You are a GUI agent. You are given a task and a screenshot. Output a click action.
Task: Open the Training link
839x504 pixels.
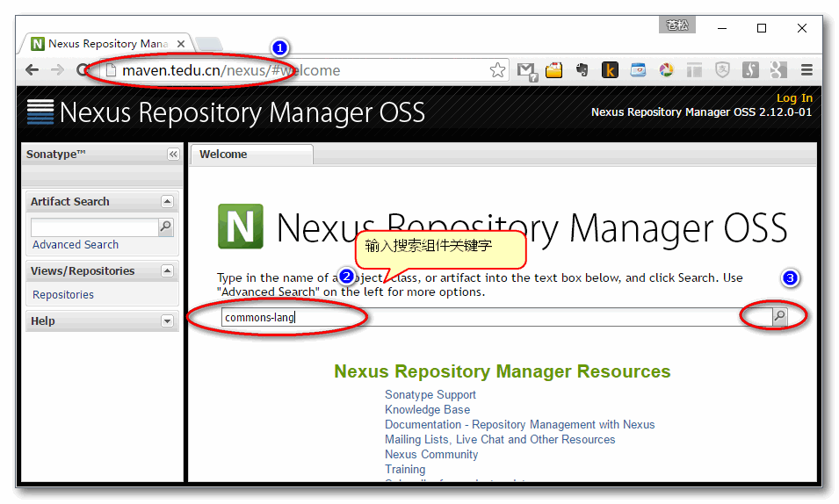(405, 470)
